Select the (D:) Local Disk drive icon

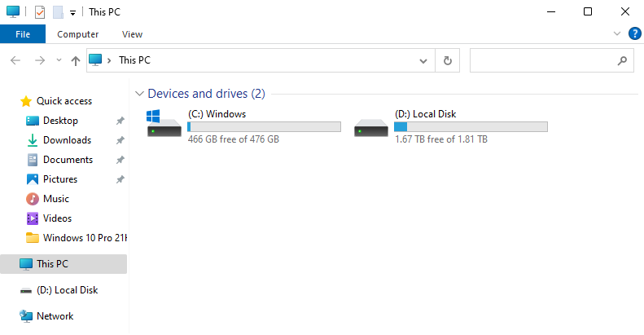[371, 128]
